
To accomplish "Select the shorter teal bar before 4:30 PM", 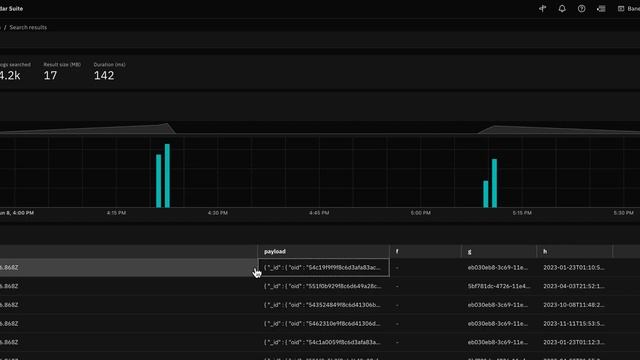I will click(158, 181).
